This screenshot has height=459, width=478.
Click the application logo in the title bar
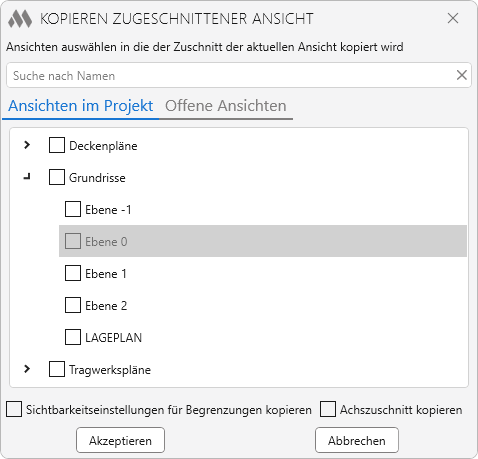tap(20, 19)
